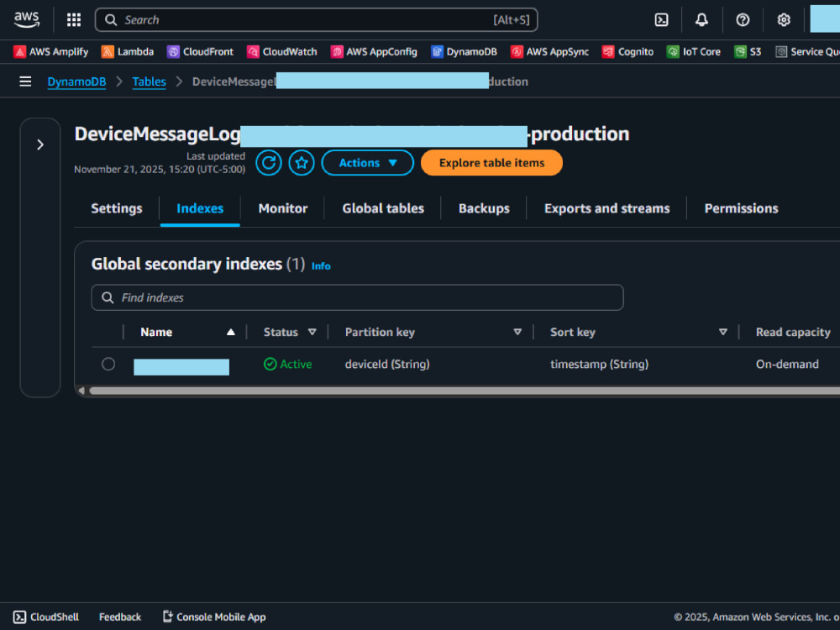Focus the Find indexes search box
840x630 pixels.
coord(357,298)
